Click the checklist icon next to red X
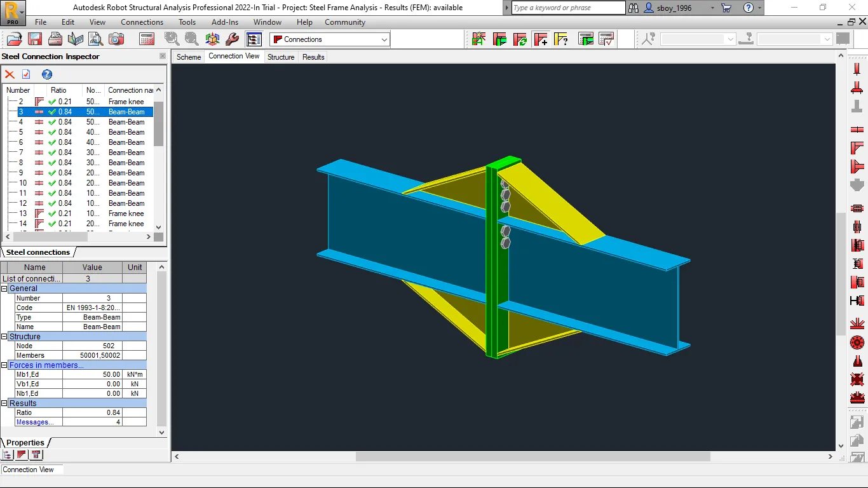 pos(26,74)
